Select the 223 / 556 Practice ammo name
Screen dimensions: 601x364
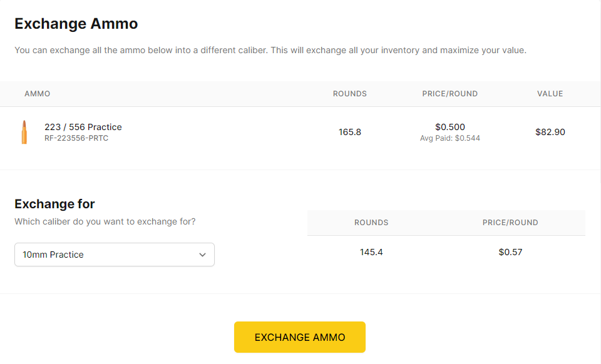point(83,127)
